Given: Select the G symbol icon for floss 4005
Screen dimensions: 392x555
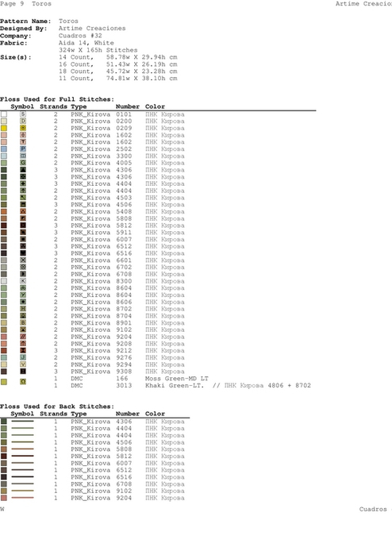Looking at the screenshot, I should coord(23,163).
